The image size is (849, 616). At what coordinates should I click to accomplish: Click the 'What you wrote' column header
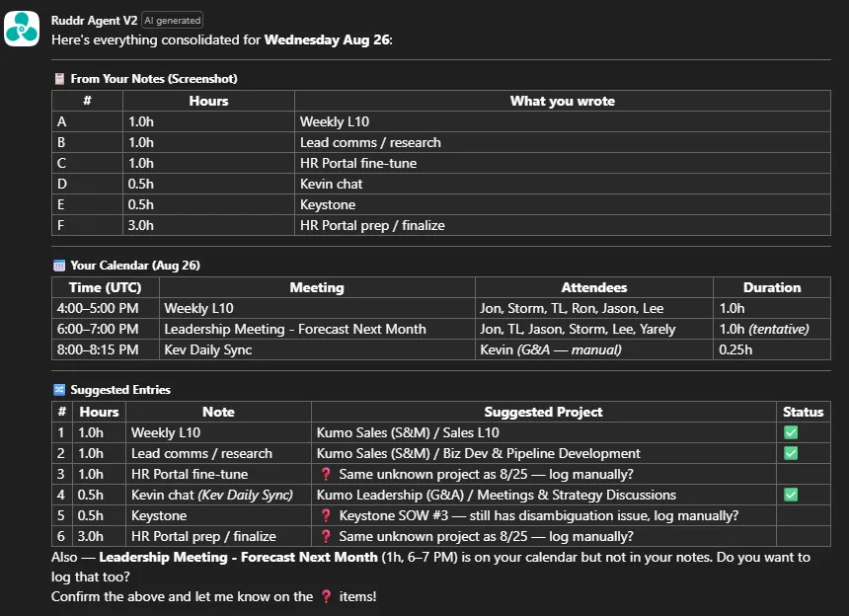coord(562,102)
